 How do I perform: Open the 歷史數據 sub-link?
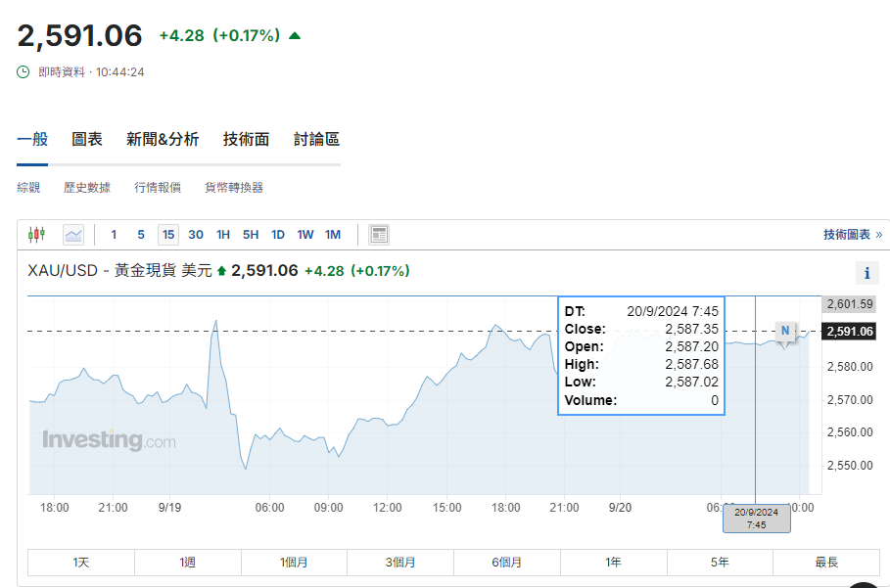click(x=87, y=187)
